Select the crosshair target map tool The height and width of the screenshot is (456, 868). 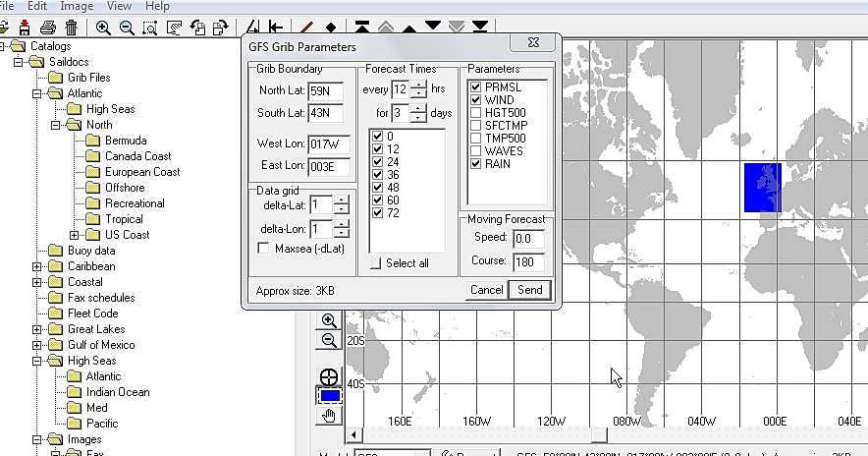click(x=329, y=376)
